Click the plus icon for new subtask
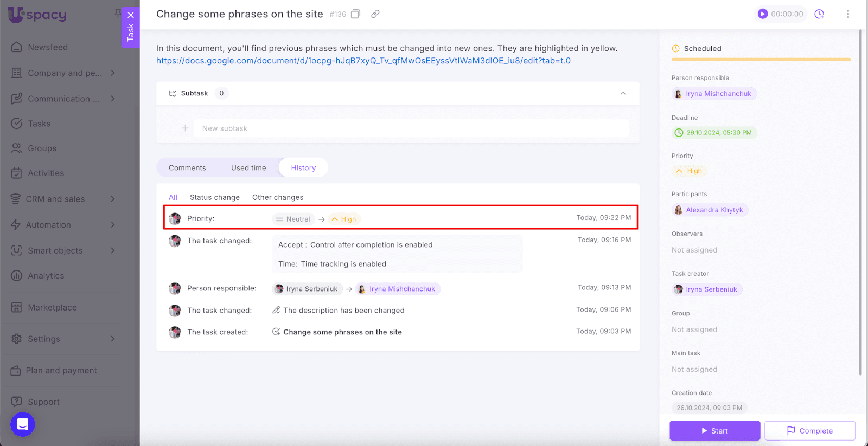Screen dimensions: 868x446 pos(185,128)
